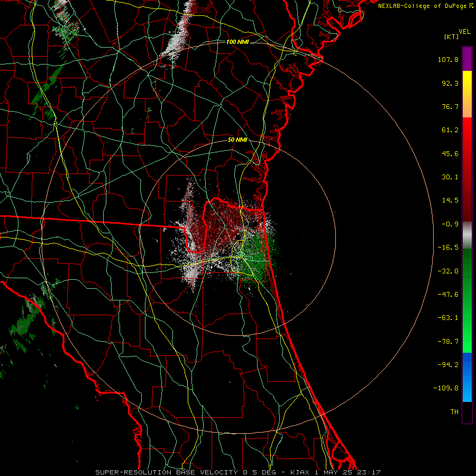Click the 50 NMI range ring label
The height and width of the screenshot is (476, 476).
click(x=237, y=140)
